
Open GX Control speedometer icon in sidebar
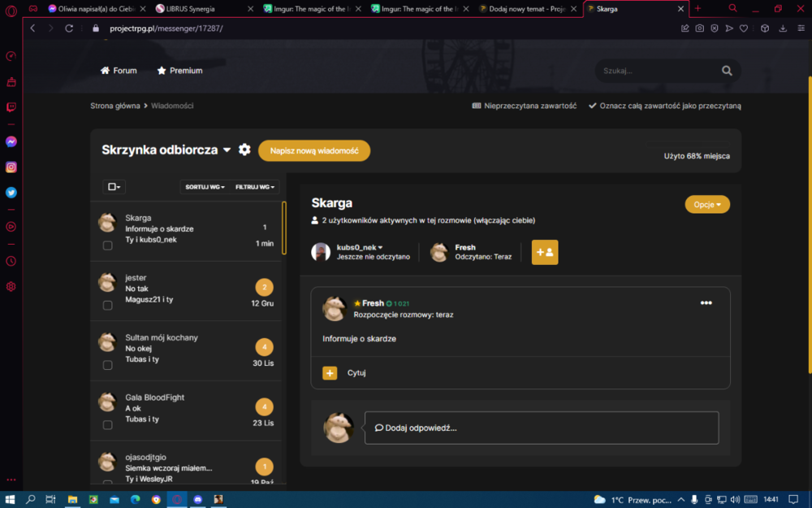point(11,56)
